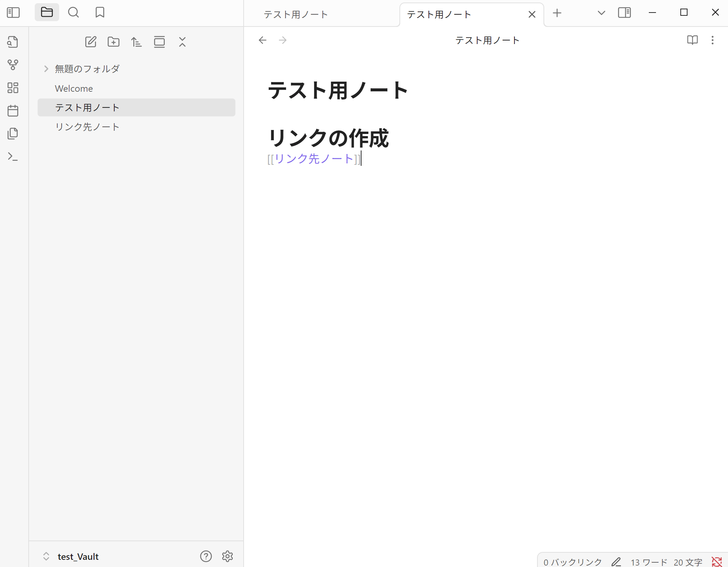
Task: Toggle editing mode pencil in status bar
Action: pos(616,562)
